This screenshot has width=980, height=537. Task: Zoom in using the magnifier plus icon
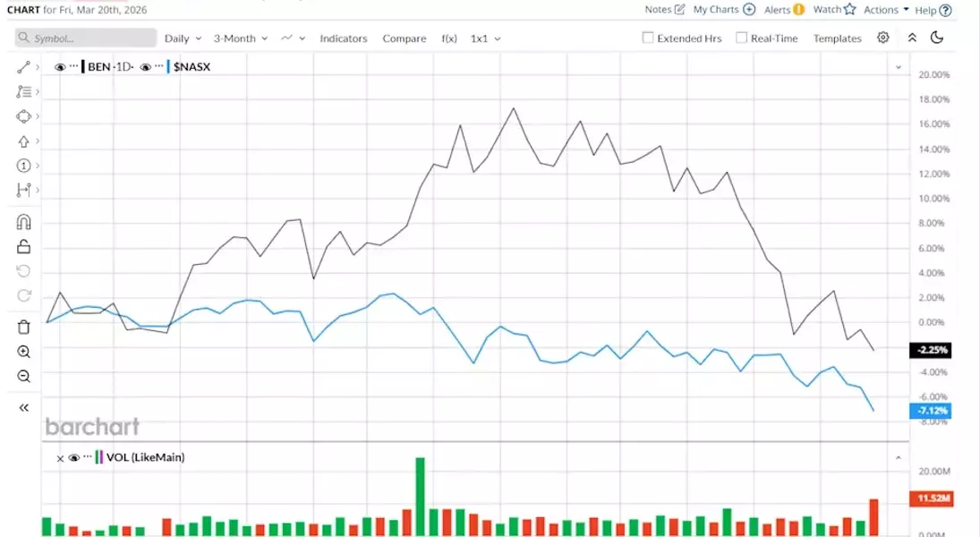(x=23, y=352)
